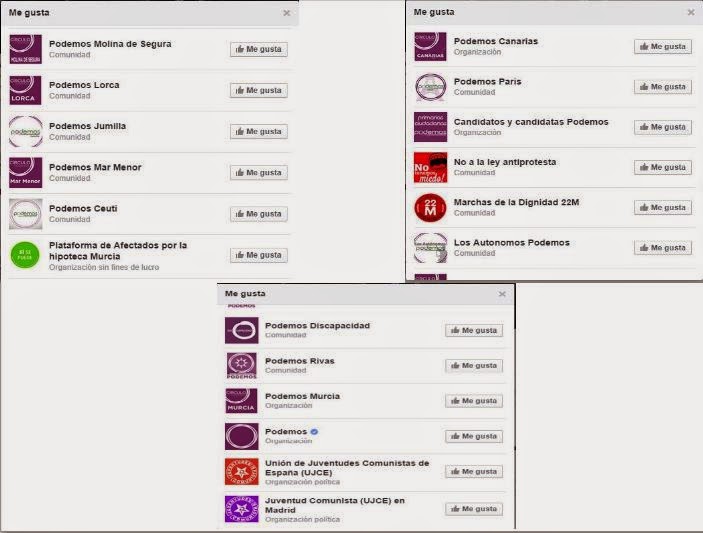The image size is (703, 533).
Task: Open Podemos Rivas name link
Action: (299, 361)
